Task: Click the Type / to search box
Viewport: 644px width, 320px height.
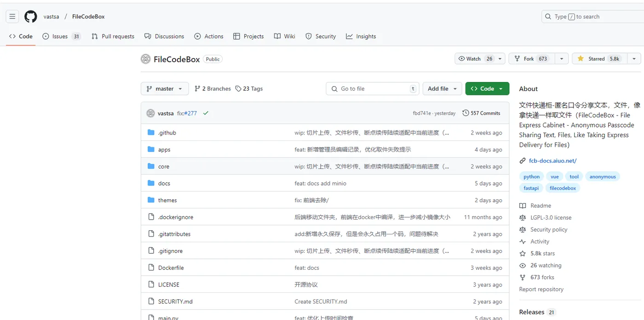Action: click(592, 17)
